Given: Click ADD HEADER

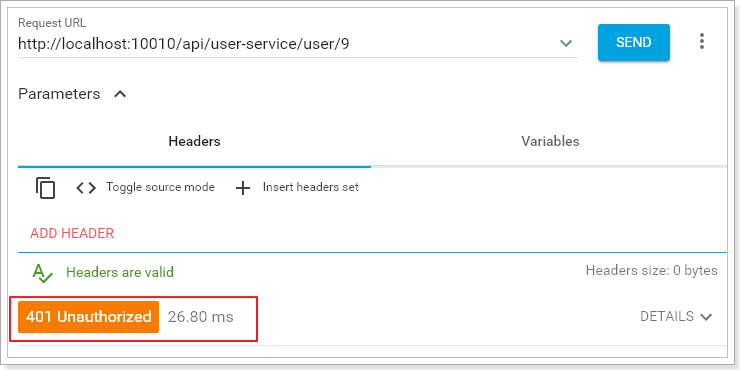Looking at the screenshot, I should 72,233.
